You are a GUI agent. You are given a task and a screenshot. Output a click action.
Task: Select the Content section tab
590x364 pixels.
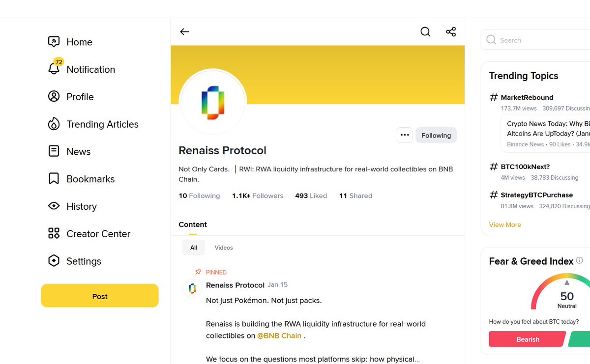tap(193, 224)
